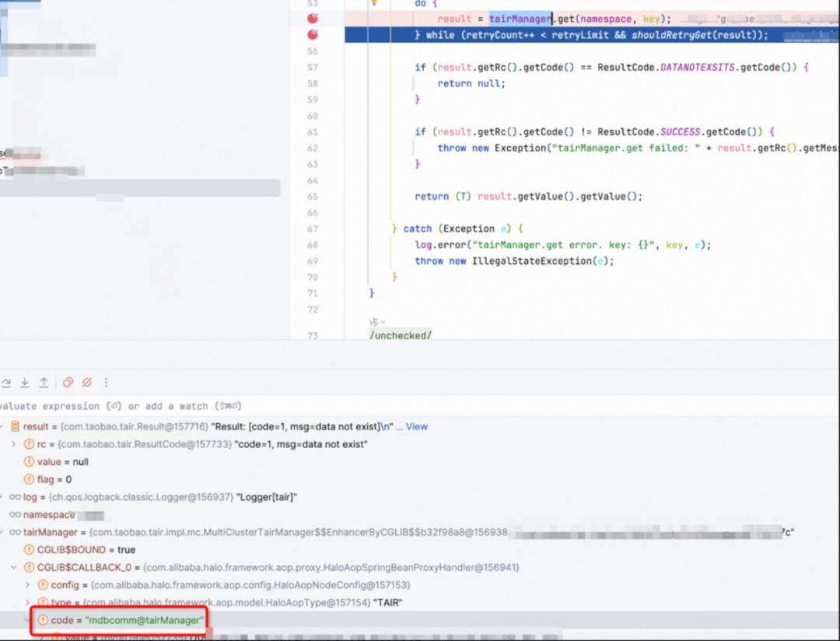Remove the breakpoint on the tairManager.get line
Image resolution: width=840 pixels, height=641 pixels.
pos(313,19)
